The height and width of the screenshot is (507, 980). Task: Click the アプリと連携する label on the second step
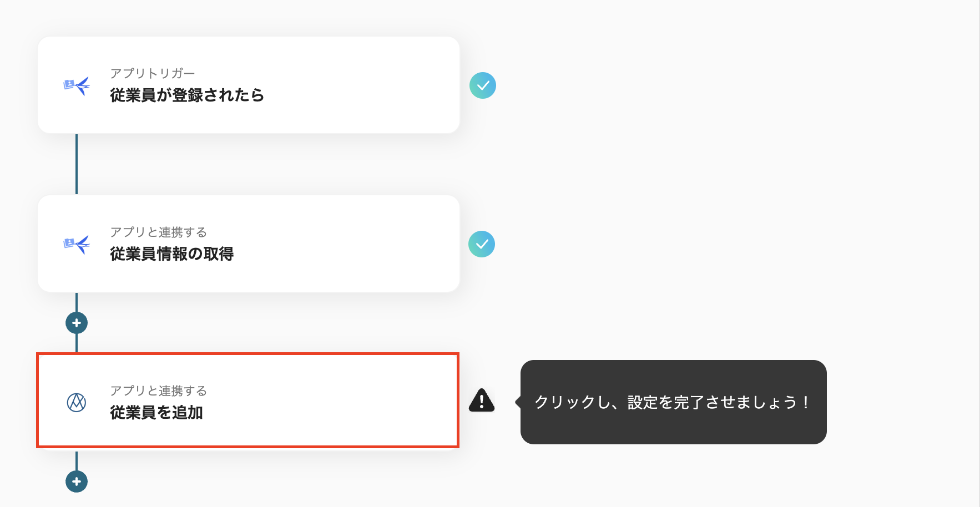(x=158, y=232)
